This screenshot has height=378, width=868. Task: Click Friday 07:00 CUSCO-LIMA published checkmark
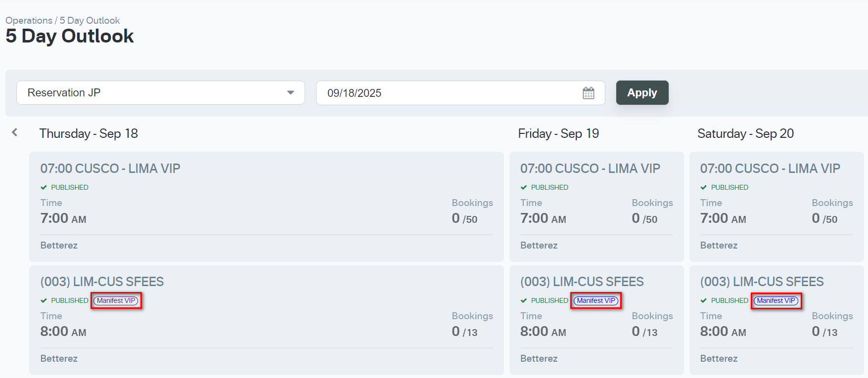click(x=524, y=187)
